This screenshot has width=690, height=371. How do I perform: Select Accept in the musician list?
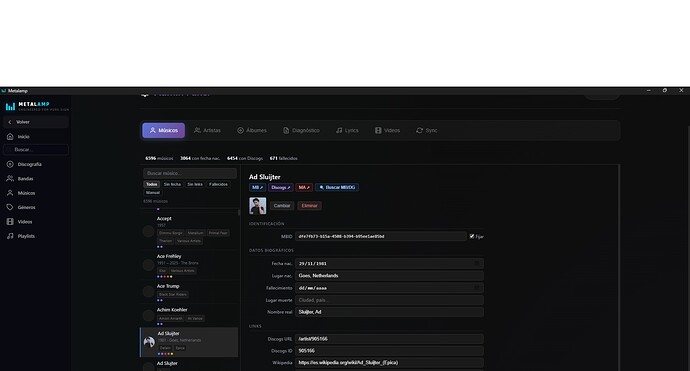pos(189,231)
